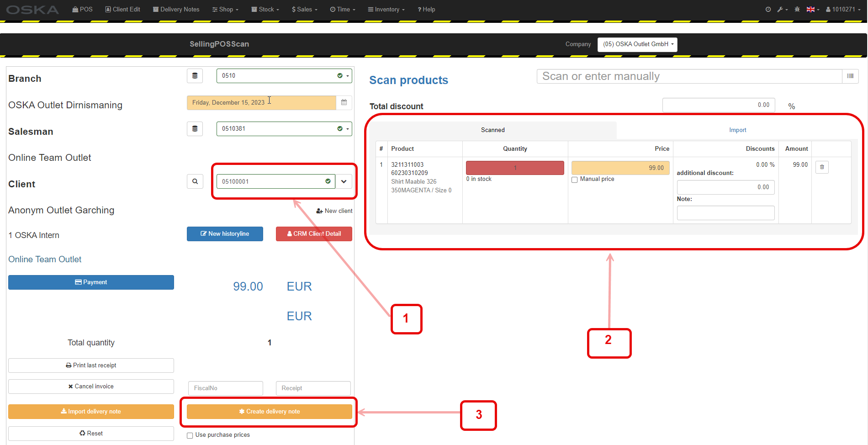This screenshot has width=868, height=445.
Task: Delete the scanned product row via trash icon
Action: pos(822,167)
